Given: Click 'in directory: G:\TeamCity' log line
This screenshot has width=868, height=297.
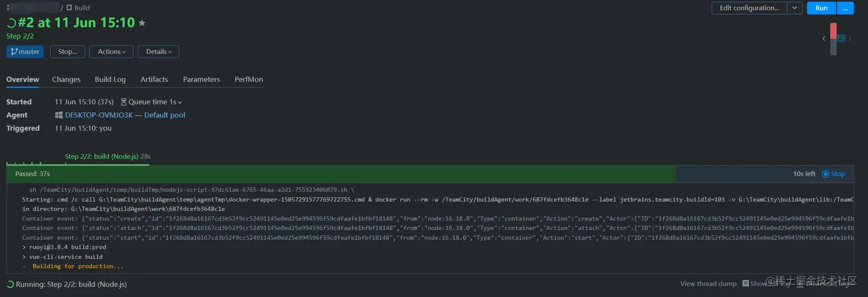Looking at the screenshot, I should 123,209.
